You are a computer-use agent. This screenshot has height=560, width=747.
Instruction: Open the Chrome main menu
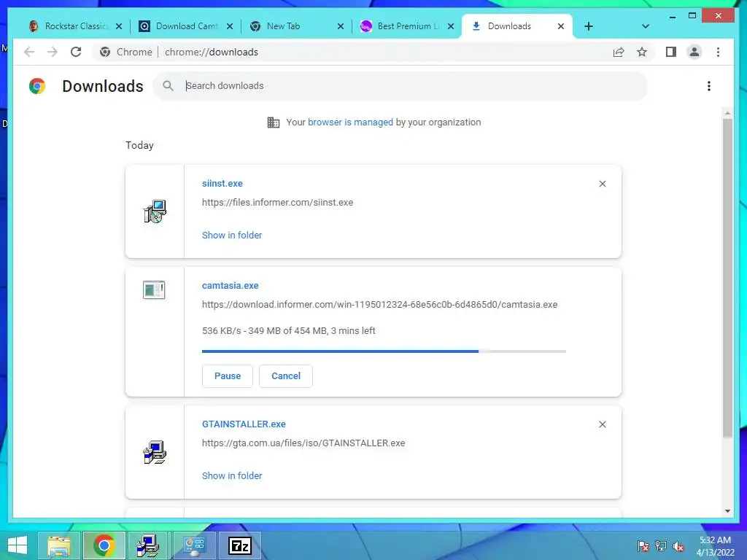[718, 52]
